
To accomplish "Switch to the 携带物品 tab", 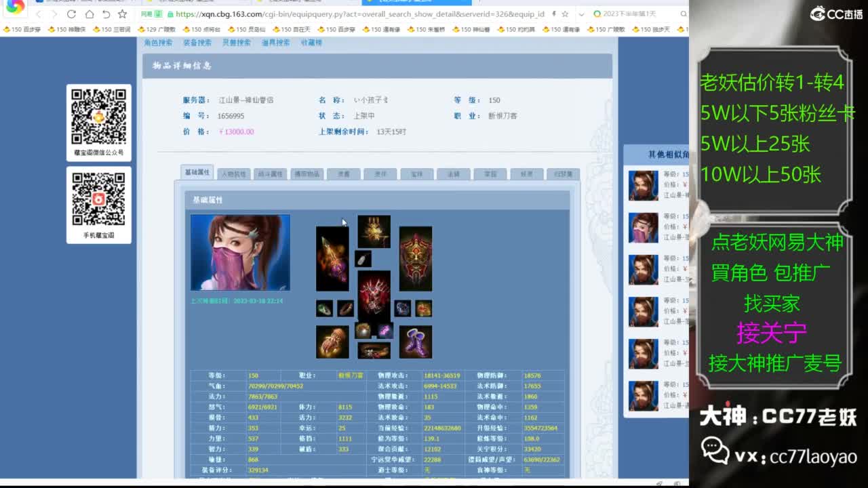I will pos(307,174).
